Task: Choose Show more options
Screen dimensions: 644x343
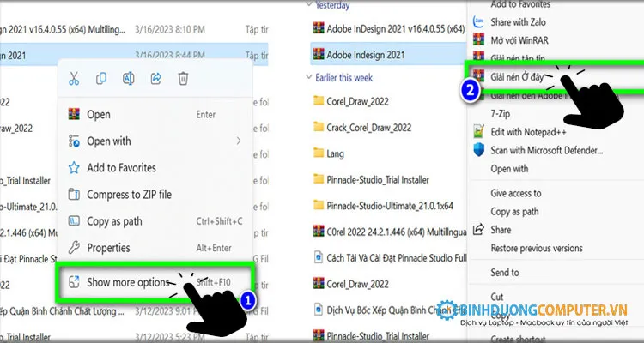Action: tap(155, 283)
